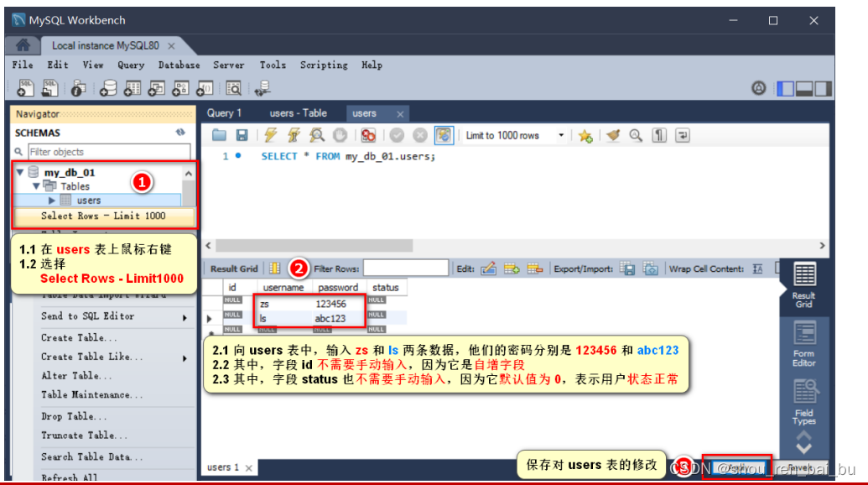Screen dimensions: 868x485
Task: Create a new table icon
Action: pyautogui.click(x=132, y=88)
